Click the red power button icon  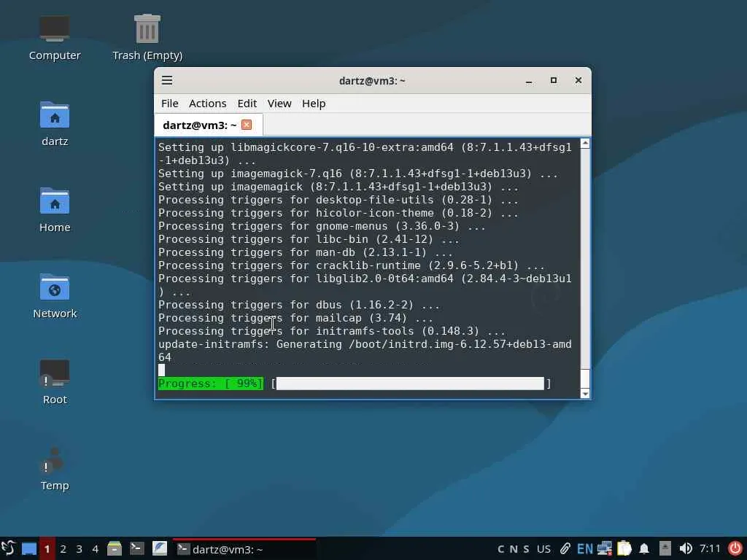pos(735,548)
